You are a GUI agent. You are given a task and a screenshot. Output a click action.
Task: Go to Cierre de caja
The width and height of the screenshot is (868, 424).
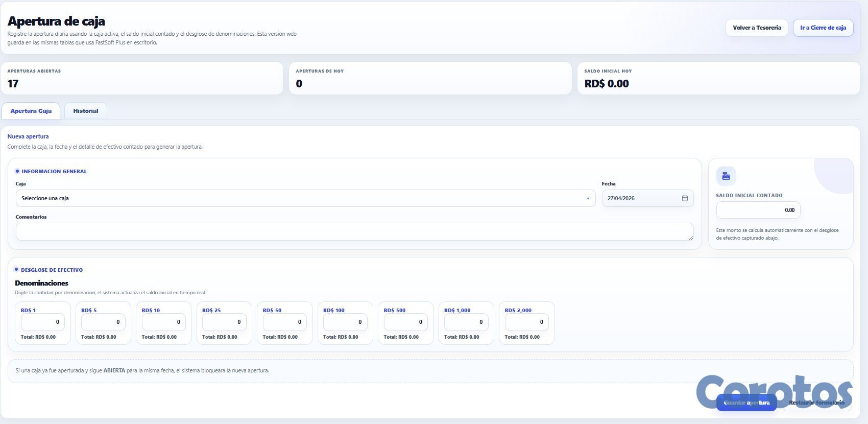[x=823, y=28]
